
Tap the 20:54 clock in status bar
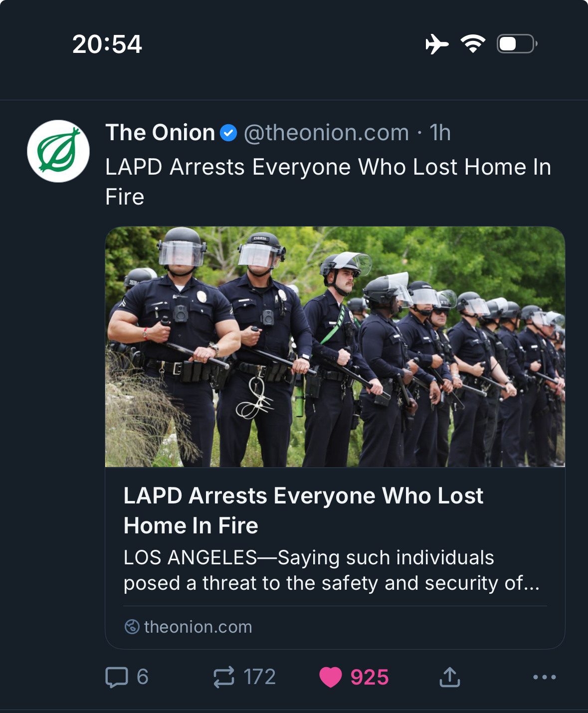107,44
